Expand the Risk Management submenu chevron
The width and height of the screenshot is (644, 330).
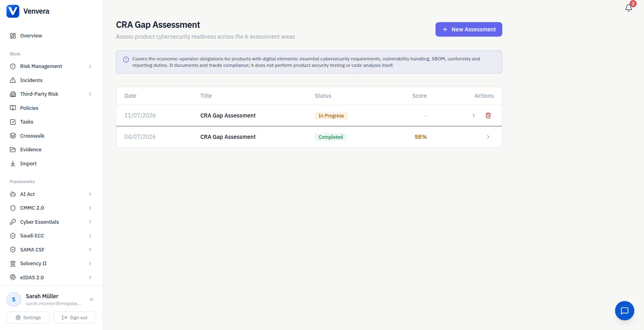pos(90,66)
